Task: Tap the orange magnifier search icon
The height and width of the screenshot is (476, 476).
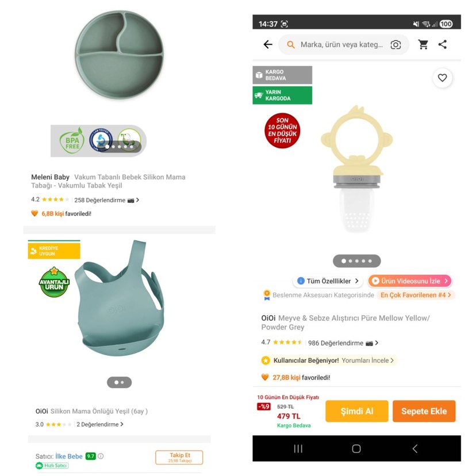Action: [x=290, y=45]
